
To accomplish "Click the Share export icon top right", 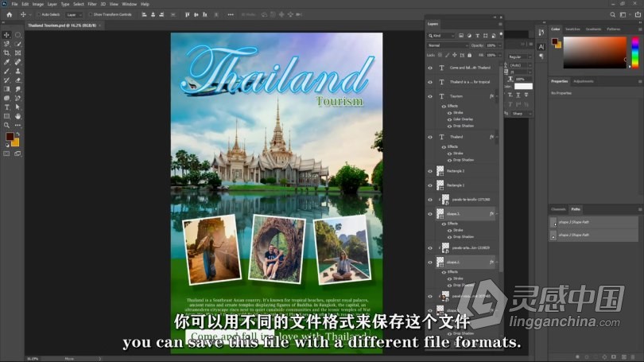I will [638, 14].
